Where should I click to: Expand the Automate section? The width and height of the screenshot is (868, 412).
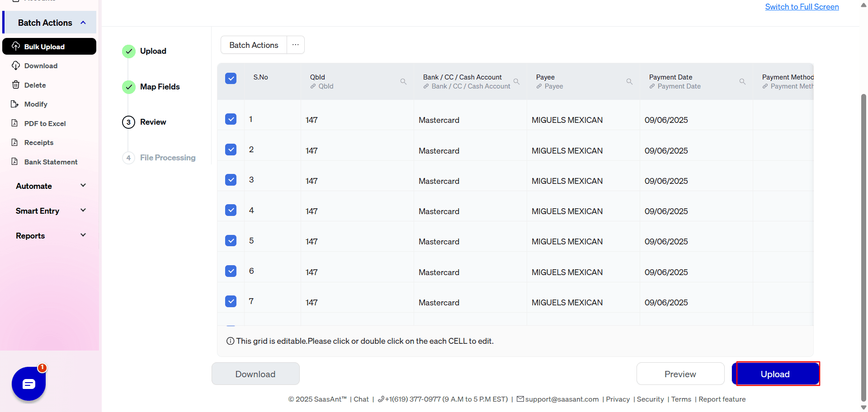pos(50,186)
